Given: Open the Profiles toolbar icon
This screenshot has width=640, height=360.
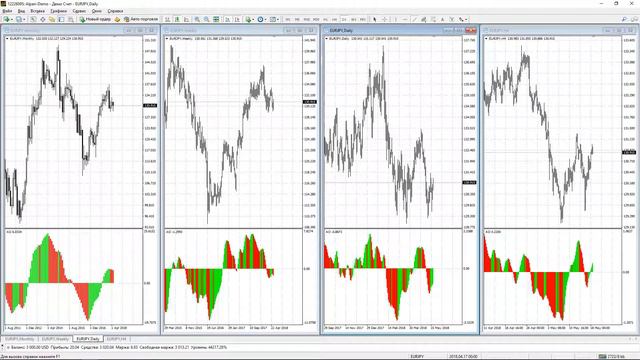Looking at the screenshot, I should (x=19, y=19).
